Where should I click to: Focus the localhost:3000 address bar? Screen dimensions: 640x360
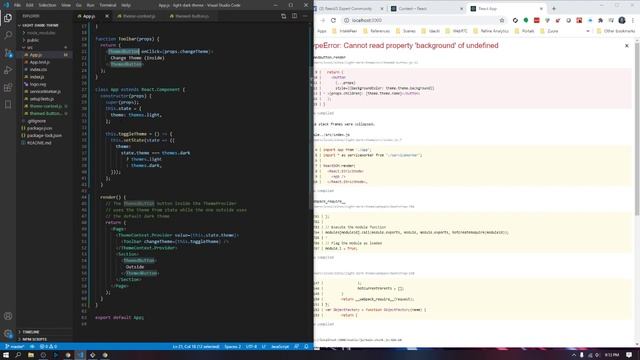pyautogui.click(x=420, y=20)
